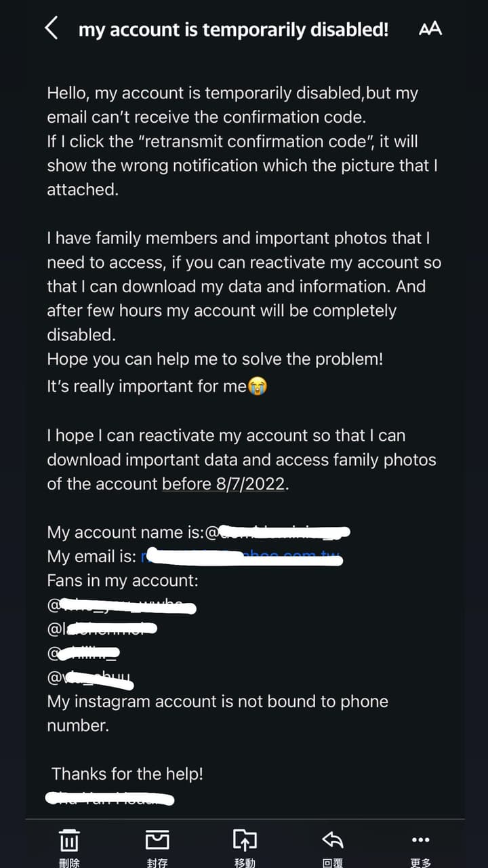Click the move-to-folder icon

click(245, 841)
